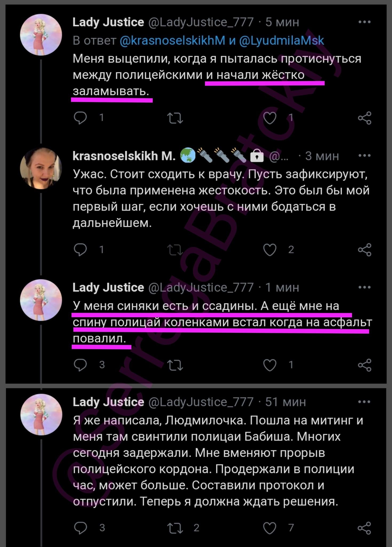392x547 pixels.
Task: Like the 1 мин tweet about синяки
Action: click(x=270, y=365)
